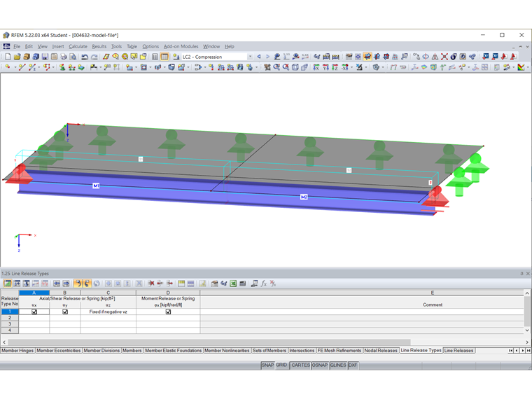532x399 pixels.
Task: Click the table horizontal scrollbar
Action: tap(209, 342)
